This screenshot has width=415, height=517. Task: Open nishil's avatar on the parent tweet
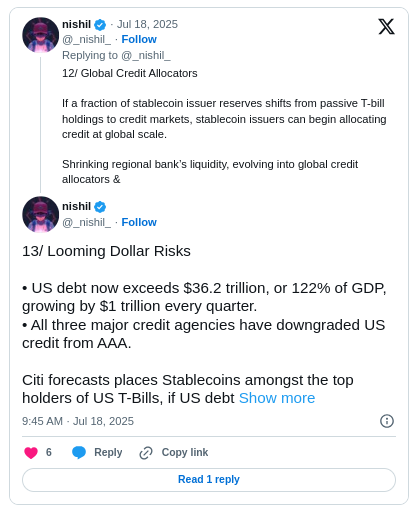tap(41, 35)
